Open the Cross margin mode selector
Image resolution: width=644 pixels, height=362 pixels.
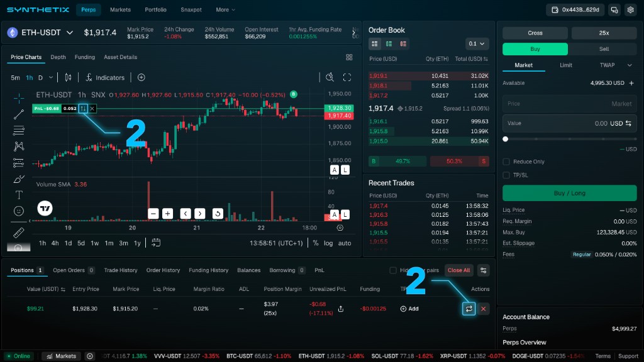coord(535,33)
